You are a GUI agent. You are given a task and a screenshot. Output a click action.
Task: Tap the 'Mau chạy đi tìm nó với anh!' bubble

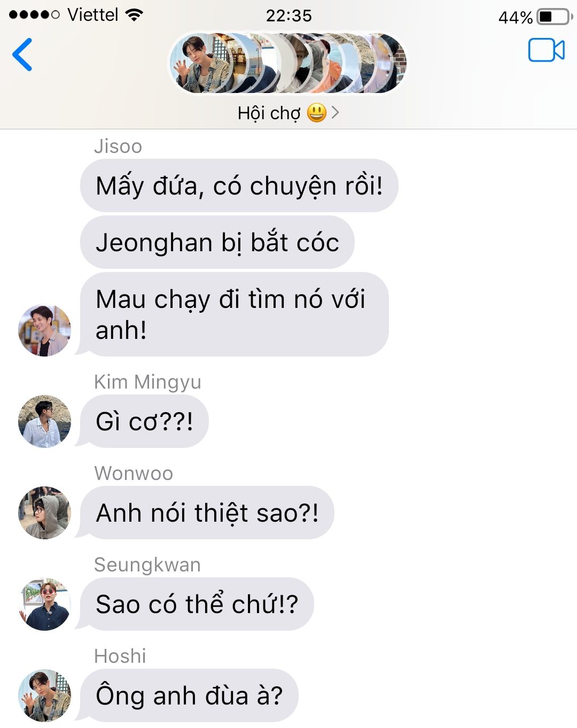pyautogui.click(x=234, y=314)
